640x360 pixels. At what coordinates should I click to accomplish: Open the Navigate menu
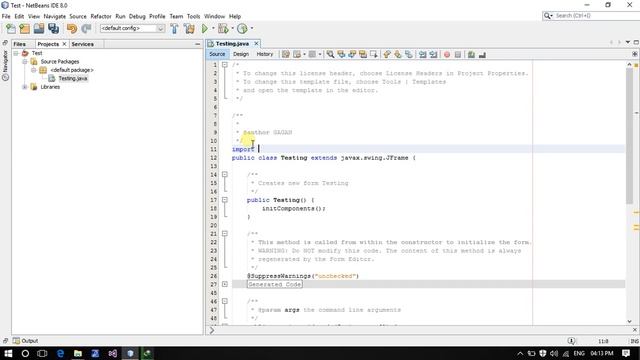(55, 16)
